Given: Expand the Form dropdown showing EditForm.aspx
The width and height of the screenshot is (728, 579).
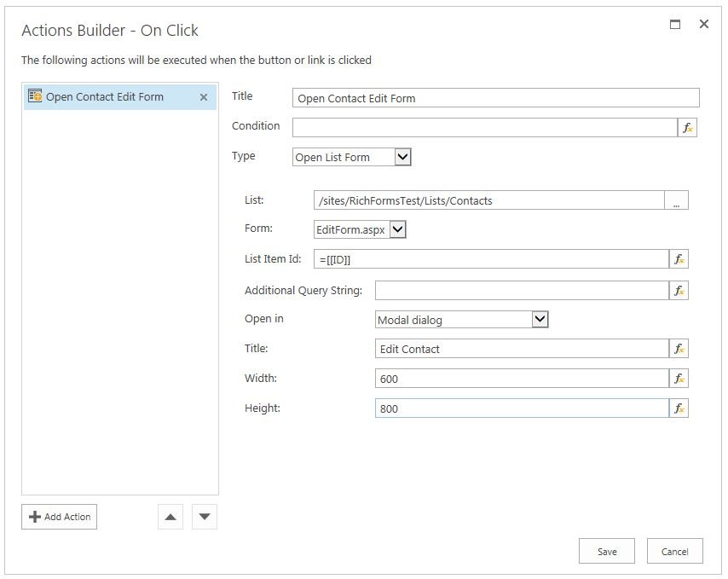Looking at the screenshot, I should point(398,229).
